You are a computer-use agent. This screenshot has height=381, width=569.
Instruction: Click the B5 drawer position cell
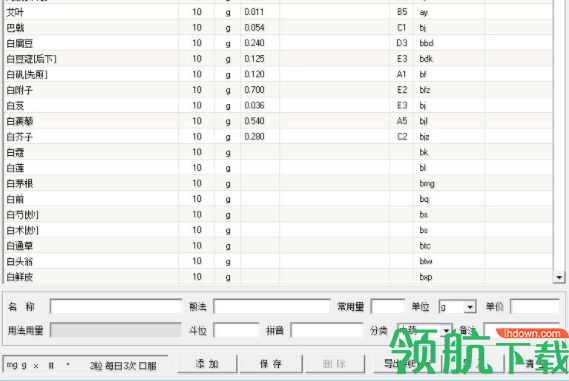[x=402, y=12]
